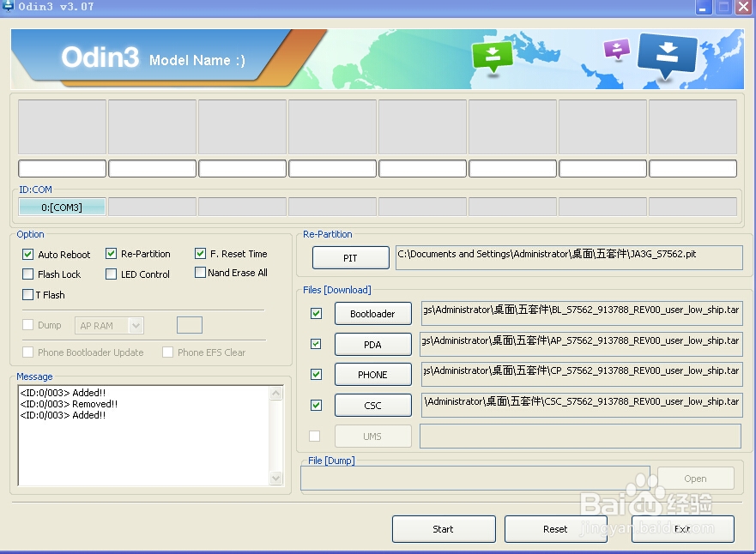Click the Reset button
This screenshot has width=756, height=554.
pos(555,529)
